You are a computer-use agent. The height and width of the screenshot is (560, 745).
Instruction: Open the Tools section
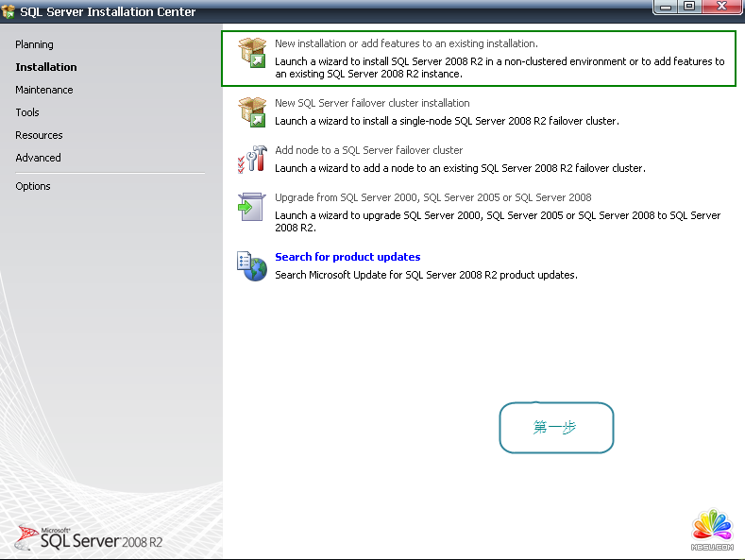coord(27,112)
